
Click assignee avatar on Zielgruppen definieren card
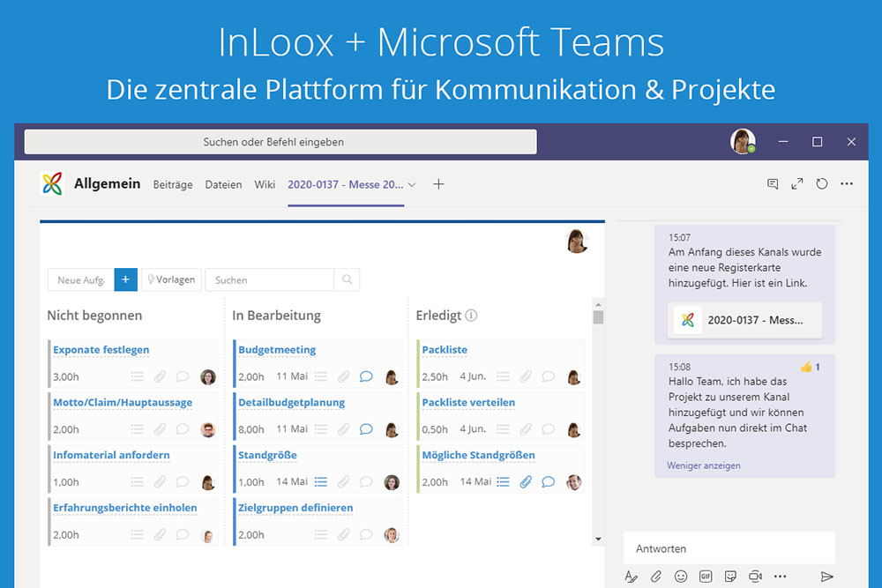tap(392, 534)
